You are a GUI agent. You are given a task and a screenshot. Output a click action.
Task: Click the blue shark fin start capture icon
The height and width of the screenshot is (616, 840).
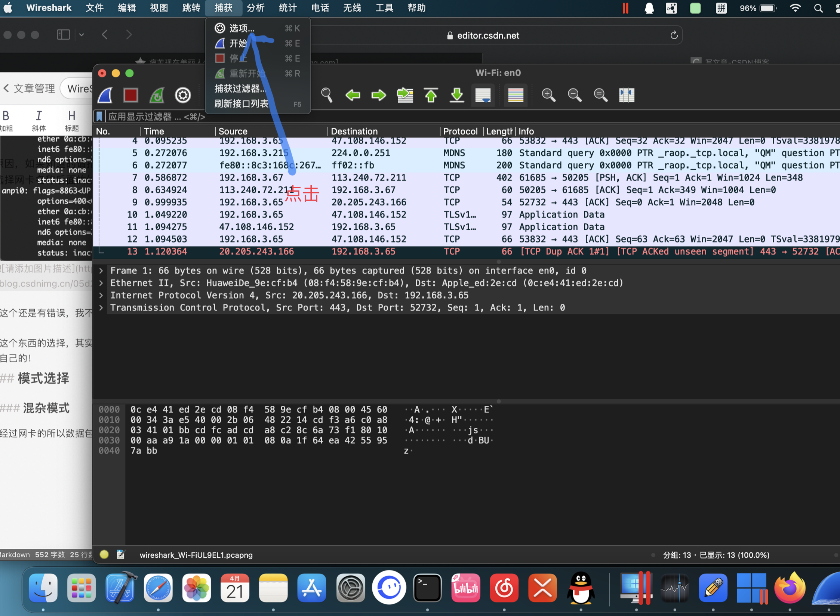click(105, 95)
